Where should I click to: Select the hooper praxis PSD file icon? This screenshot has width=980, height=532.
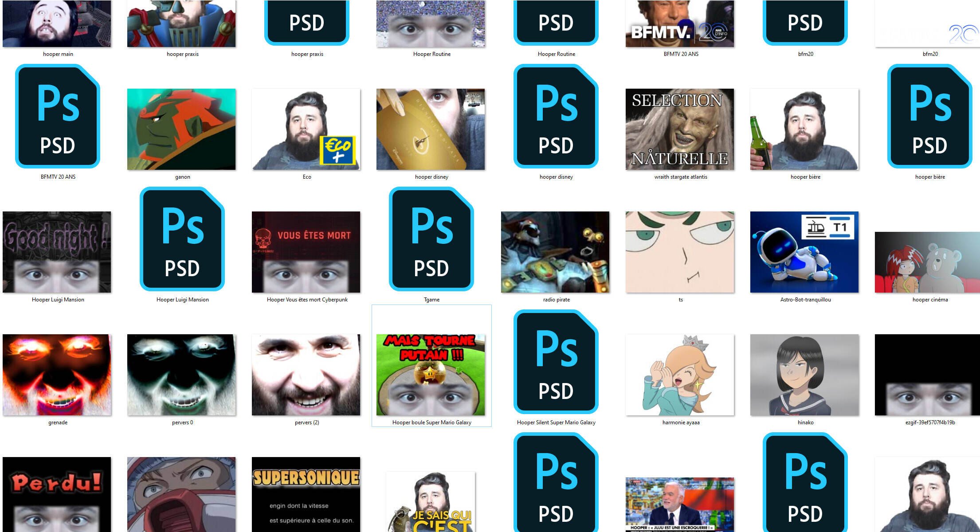[307, 22]
